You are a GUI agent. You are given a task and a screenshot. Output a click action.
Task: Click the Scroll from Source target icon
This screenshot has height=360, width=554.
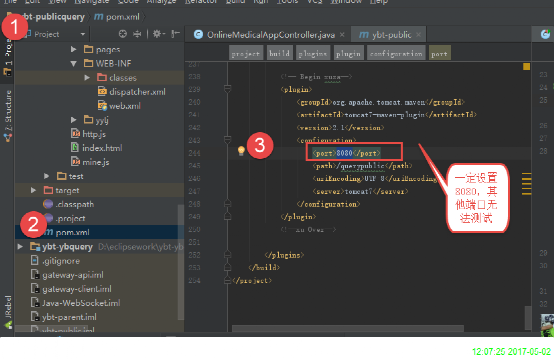(123, 34)
